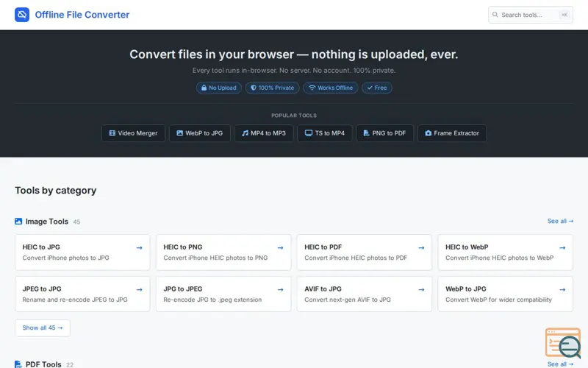Image resolution: width=588 pixels, height=368 pixels.
Task: Open the HEIC to JPG tool card
Action: coord(82,252)
